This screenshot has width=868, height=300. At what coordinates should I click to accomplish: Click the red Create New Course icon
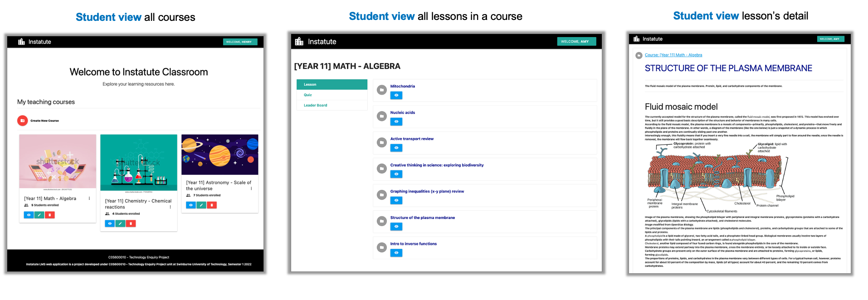pyautogui.click(x=22, y=121)
